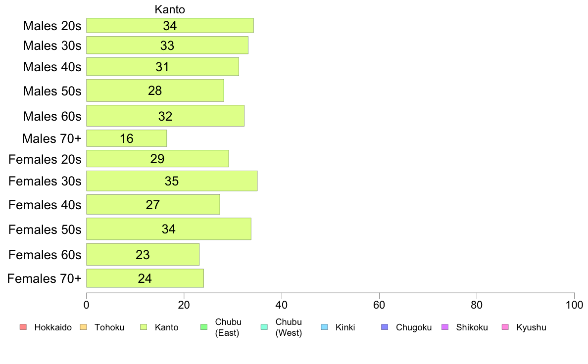
Task: Select the Kanto yellow-green legend swatch
Action: point(144,327)
